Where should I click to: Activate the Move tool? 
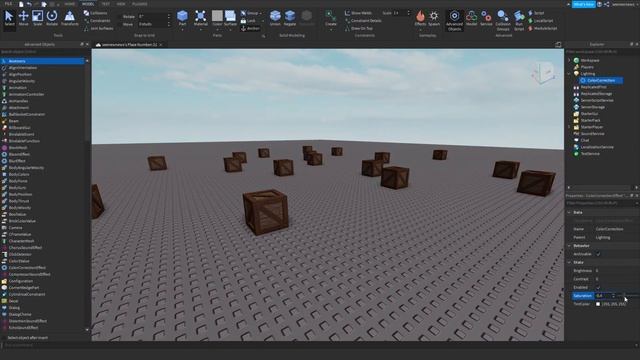pos(24,18)
